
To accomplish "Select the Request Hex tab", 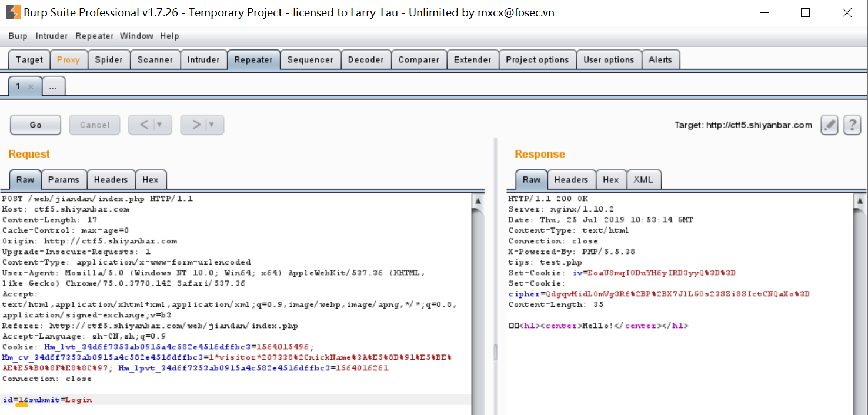I will 151,180.
